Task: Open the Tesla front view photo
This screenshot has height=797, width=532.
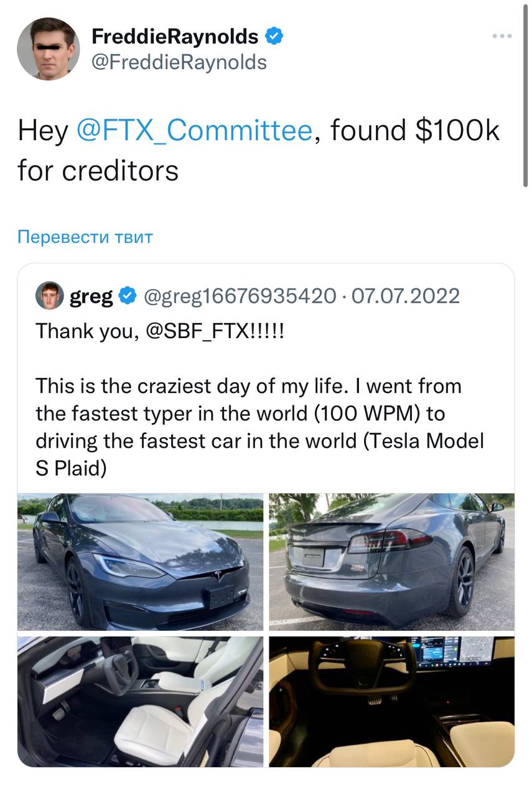Action: tap(141, 562)
